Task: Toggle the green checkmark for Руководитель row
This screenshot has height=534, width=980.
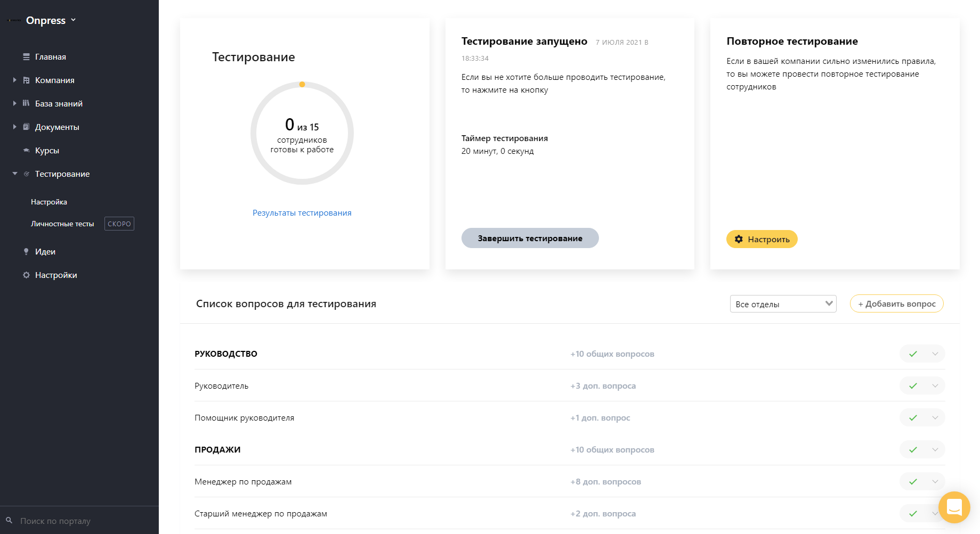Action: [913, 386]
